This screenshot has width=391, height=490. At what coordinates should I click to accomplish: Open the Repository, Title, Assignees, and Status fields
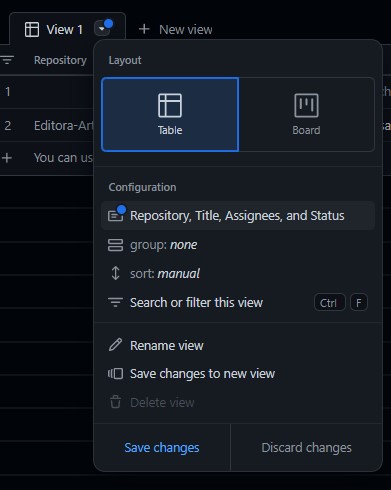(x=238, y=216)
